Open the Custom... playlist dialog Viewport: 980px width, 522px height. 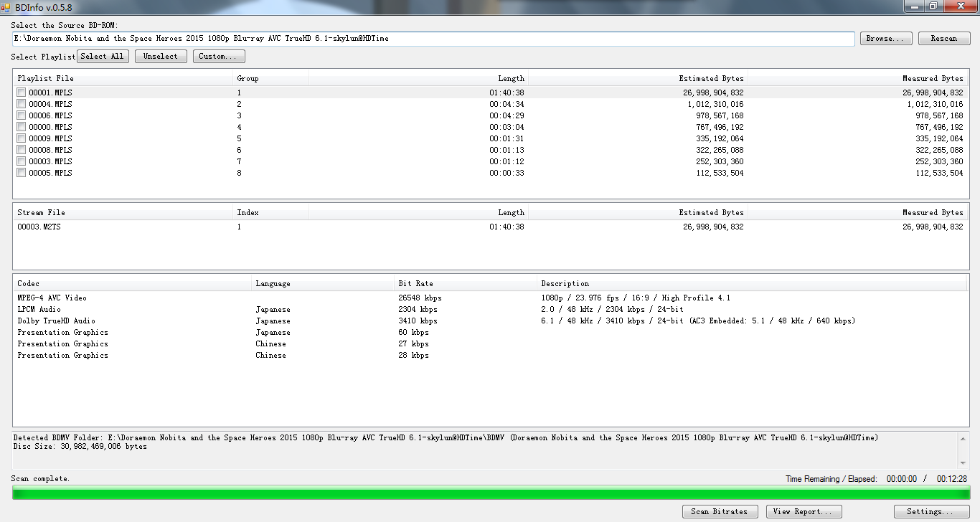point(219,56)
